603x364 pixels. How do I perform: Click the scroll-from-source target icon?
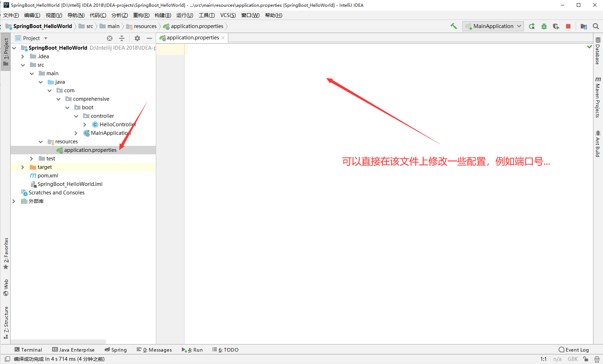pos(110,38)
